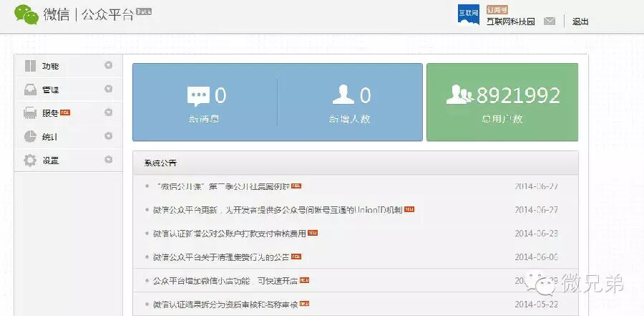Click the 设置 gear icon
This screenshot has width=644, height=316.
pos(30,160)
